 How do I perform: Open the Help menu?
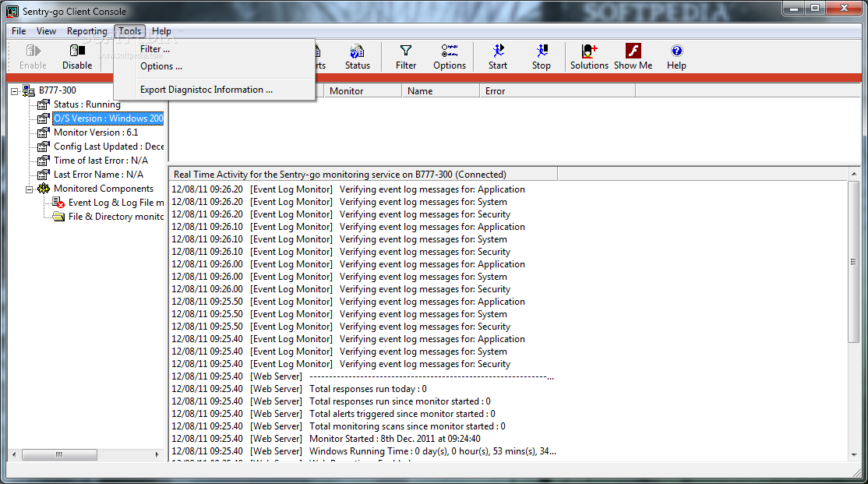(161, 31)
